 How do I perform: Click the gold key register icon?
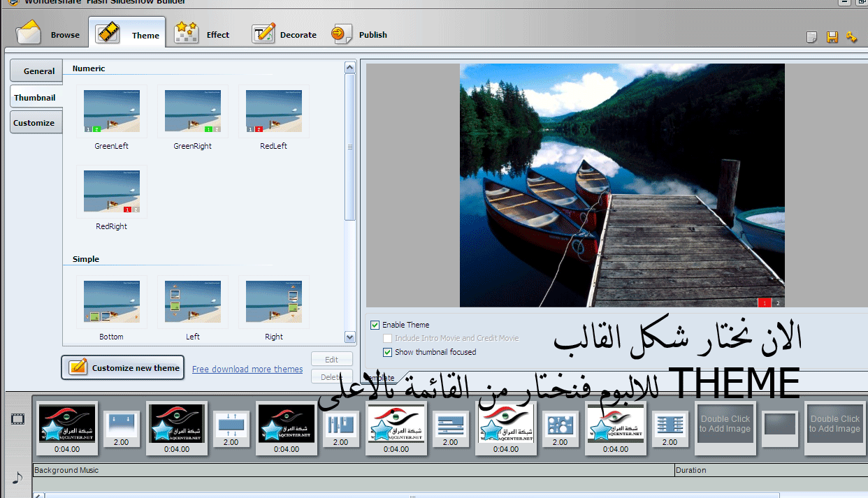pyautogui.click(x=851, y=37)
